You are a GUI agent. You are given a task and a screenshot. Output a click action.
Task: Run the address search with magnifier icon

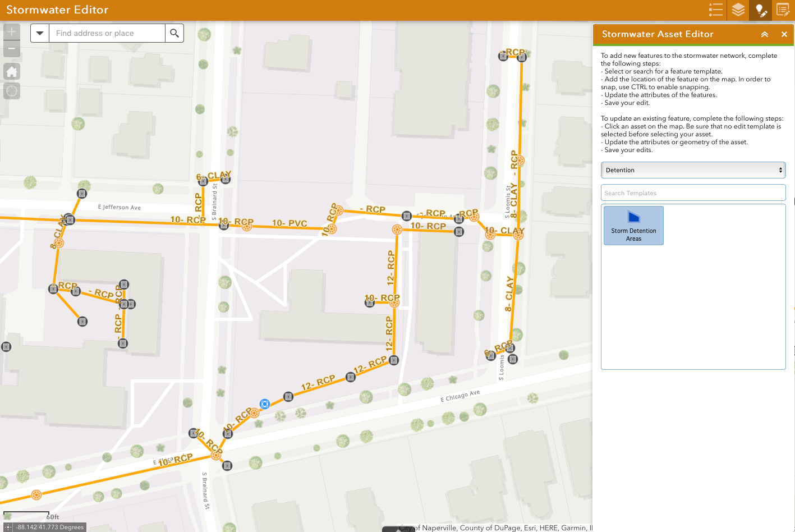[x=174, y=33]
